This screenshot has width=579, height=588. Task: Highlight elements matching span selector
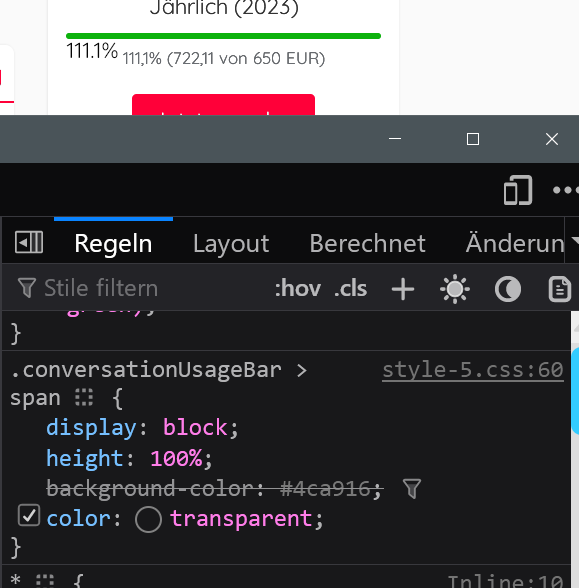pyautogui.click(x=84, y=397)
